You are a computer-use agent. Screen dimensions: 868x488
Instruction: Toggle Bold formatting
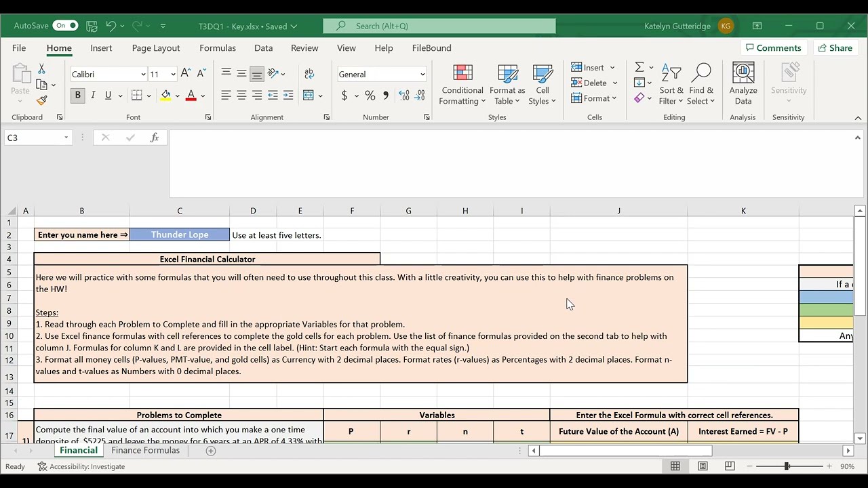coord(77,96)
